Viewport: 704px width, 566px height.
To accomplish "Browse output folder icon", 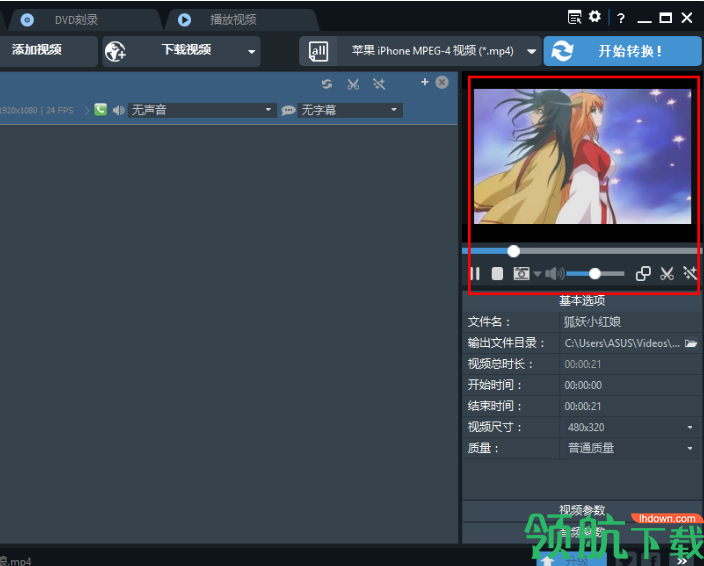I will click(x=691, y=343).
